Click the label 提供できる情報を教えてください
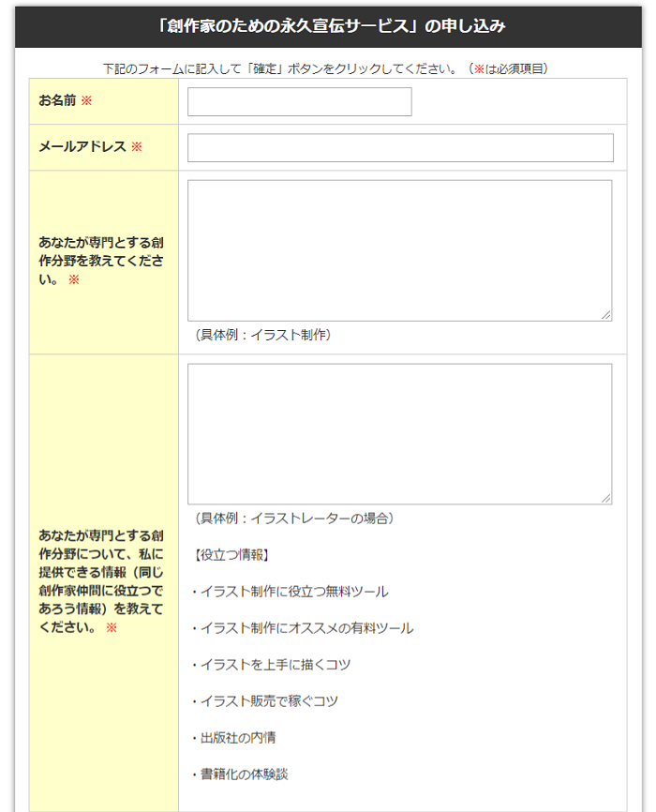The height and width of the screenshot is (812, 656). pyautogui.click(x=101, y=581)
